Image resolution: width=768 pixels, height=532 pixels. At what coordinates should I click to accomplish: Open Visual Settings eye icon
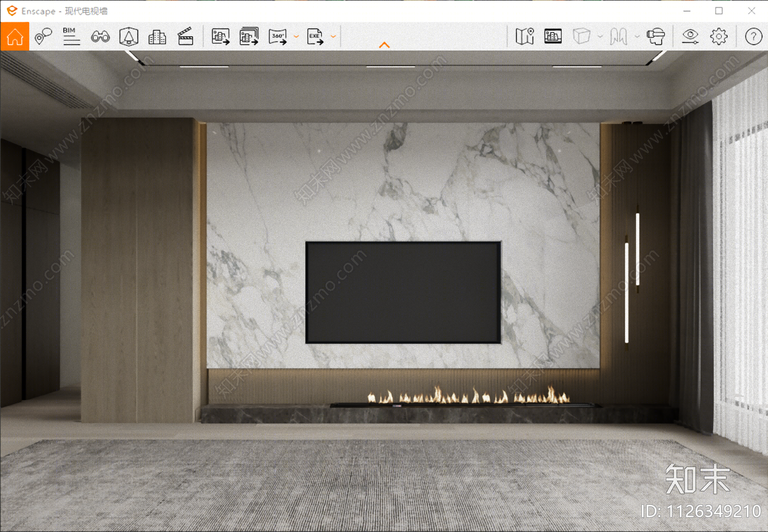[x=690, y=36]
